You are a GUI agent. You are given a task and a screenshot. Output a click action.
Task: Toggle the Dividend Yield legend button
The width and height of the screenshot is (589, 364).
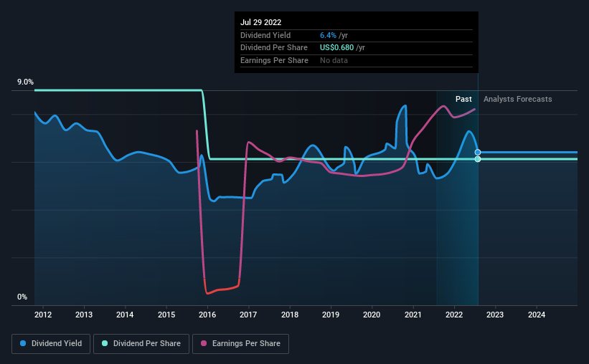(x=51, y=344)
